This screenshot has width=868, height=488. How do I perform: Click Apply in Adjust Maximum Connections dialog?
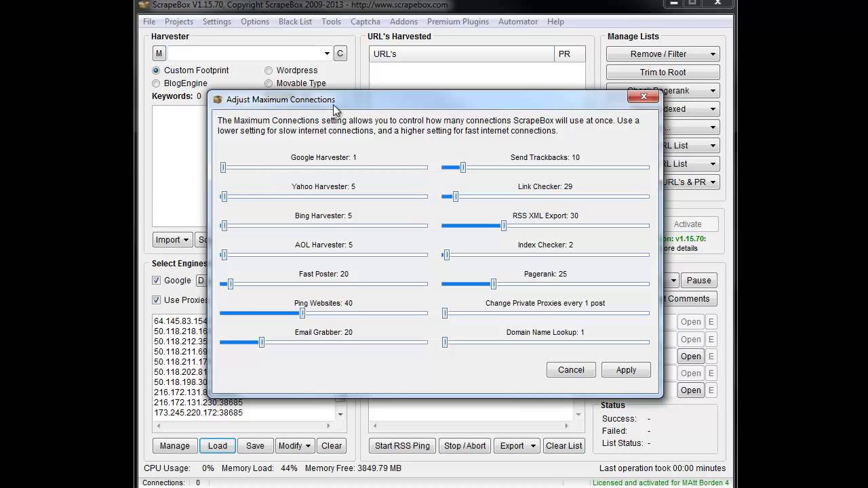point(626,370)
